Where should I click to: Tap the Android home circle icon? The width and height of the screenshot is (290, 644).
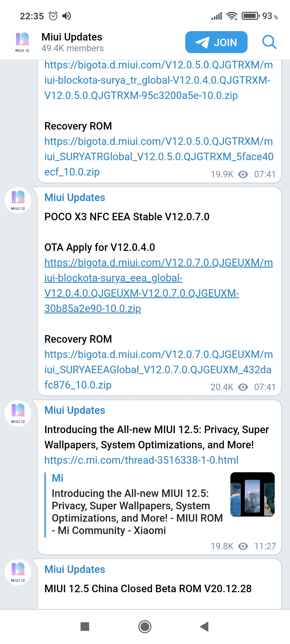point(145,627)
